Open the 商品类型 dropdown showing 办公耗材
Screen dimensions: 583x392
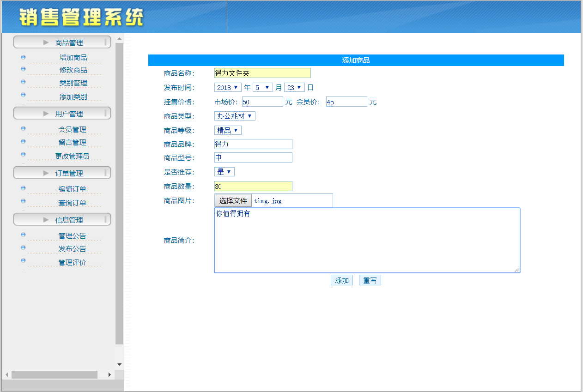[x=235, y=116]
